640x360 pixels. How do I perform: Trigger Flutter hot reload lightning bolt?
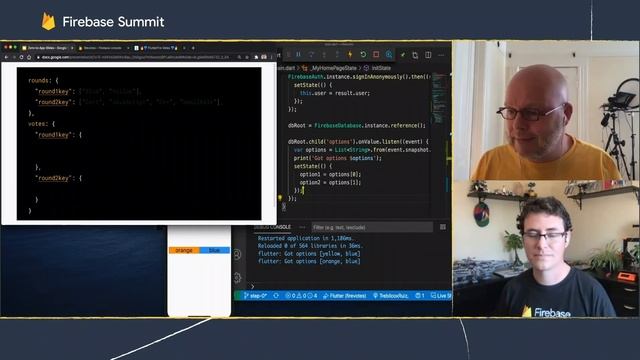coord(350,54)
